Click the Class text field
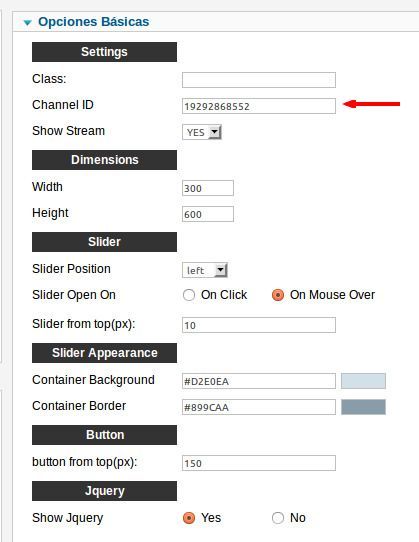Image resolution: width=419 pixels, height=542 pixels. [259, 80]
